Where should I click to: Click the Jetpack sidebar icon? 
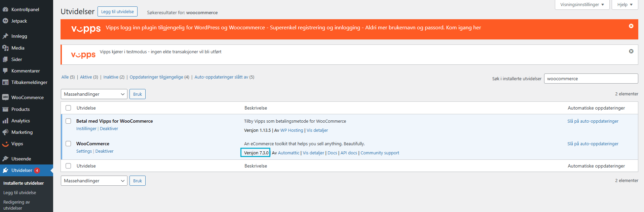[x=5, y=21]
